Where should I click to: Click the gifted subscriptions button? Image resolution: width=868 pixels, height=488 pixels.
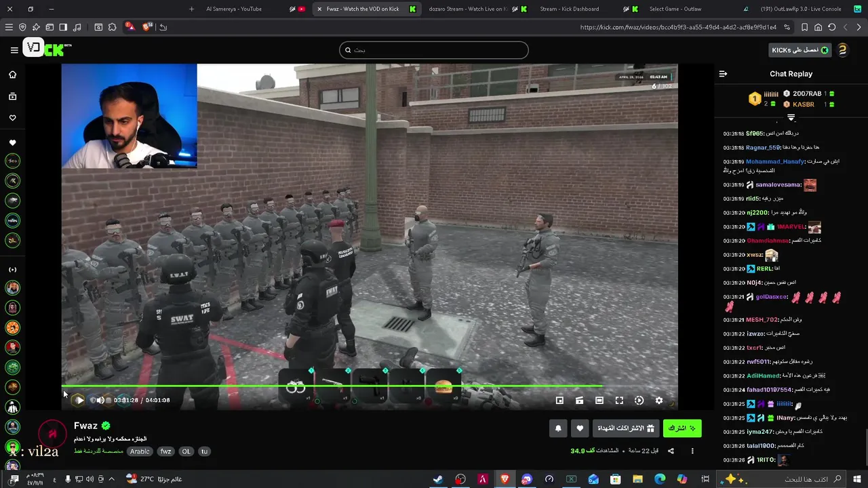point(626,428)
